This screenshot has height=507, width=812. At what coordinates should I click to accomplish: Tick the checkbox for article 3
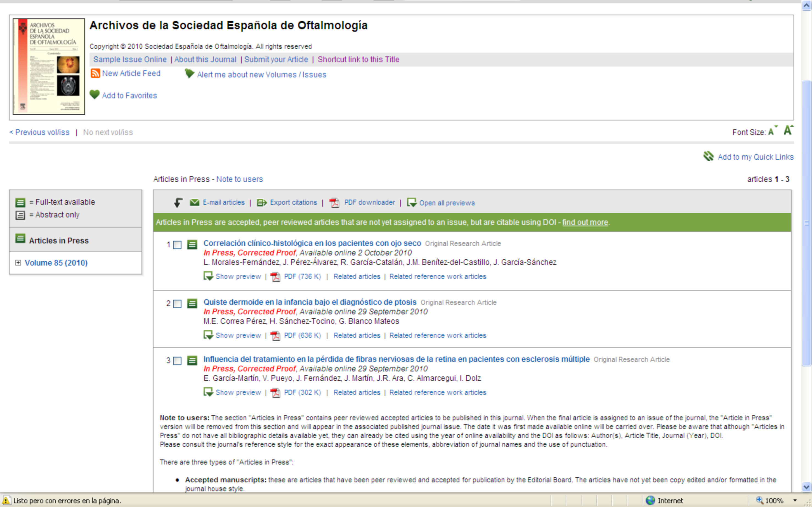[x=177, y=361]
